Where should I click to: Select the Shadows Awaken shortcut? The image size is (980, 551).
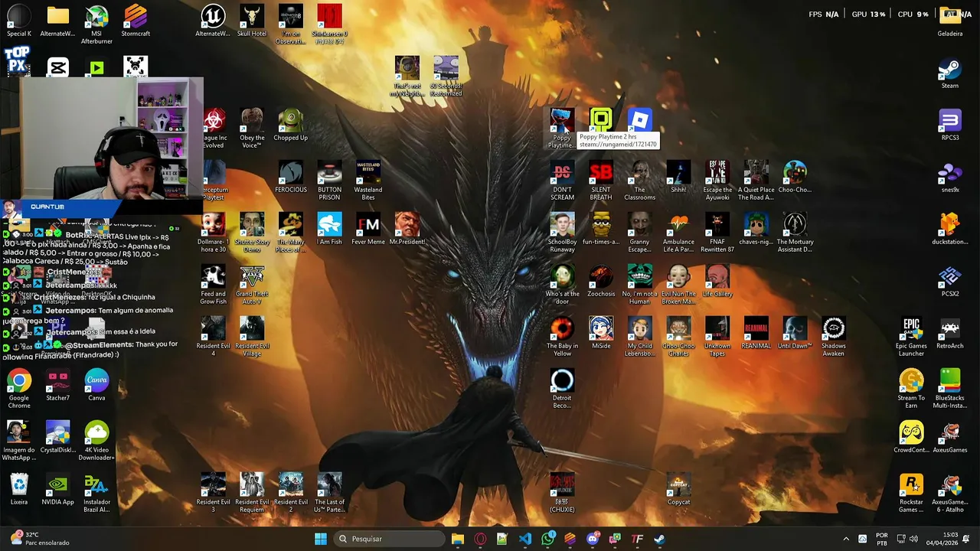click(x=834, y=337)
